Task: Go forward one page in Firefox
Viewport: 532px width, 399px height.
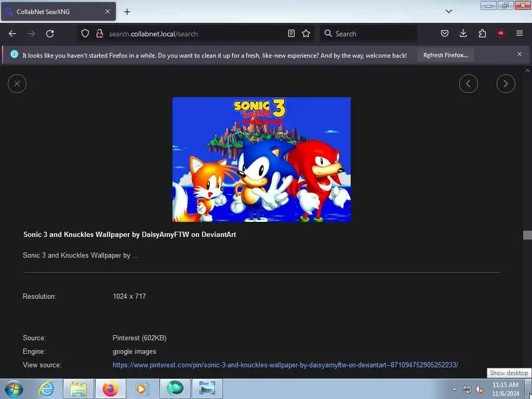Action: 31,34
